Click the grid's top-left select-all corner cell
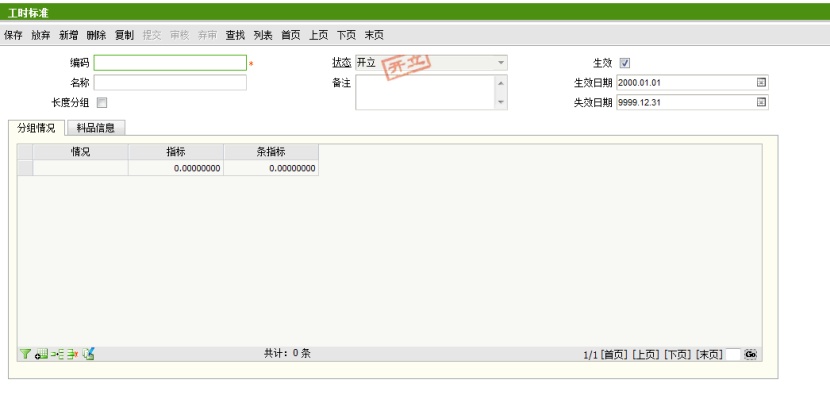The width and height of the screenshot is (830, 396). pos(25,152)
